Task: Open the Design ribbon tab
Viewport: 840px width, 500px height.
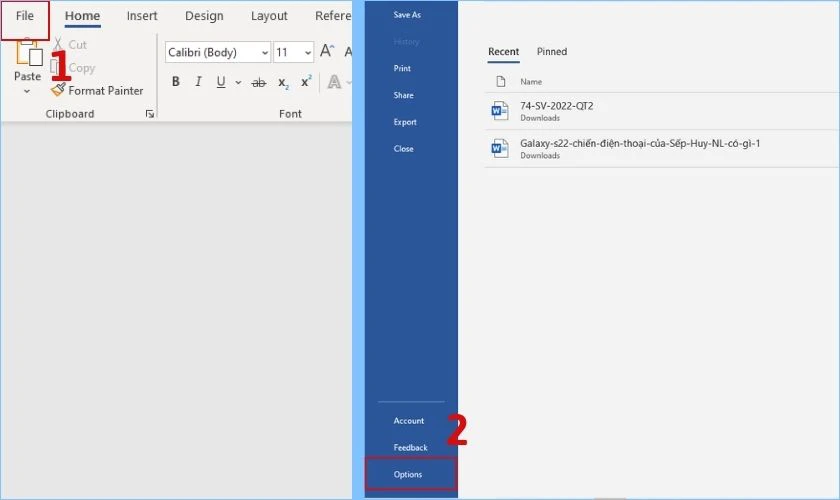Action: coord(204,17)
